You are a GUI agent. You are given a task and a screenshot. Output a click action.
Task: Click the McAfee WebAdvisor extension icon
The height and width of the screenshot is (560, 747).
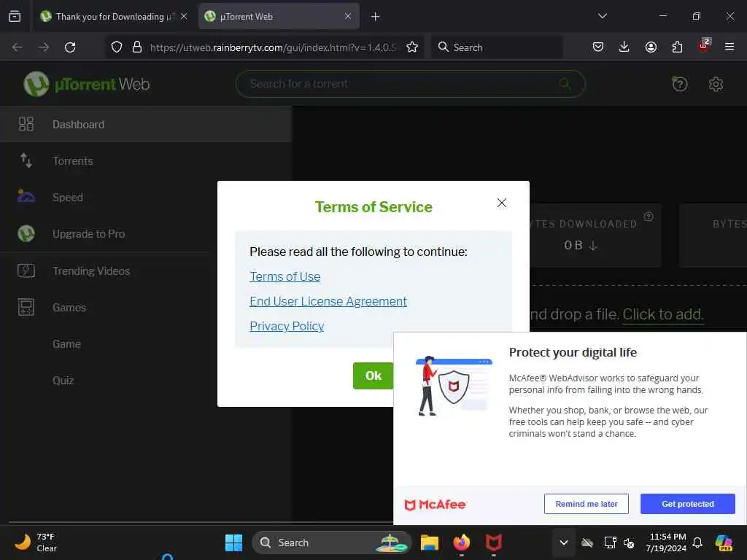tap(704, 46)
